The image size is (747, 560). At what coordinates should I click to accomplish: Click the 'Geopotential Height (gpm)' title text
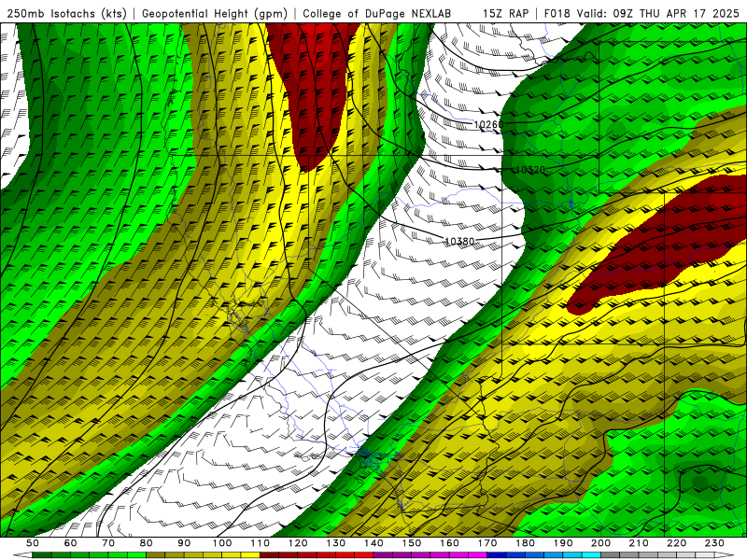tap(215, 13)
